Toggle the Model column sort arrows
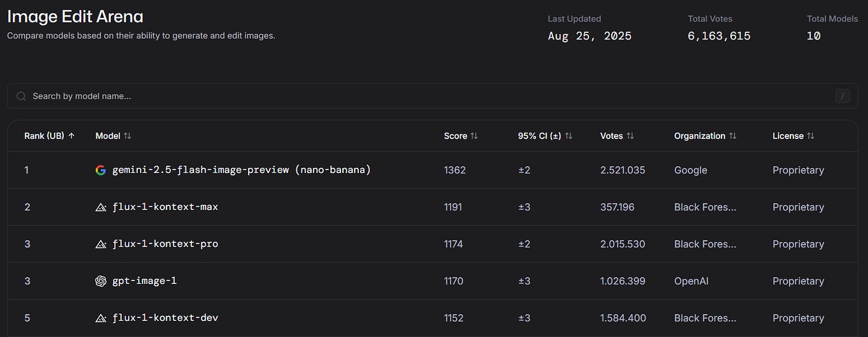The width and height of the screenshot is (868, 337). tap(127, 136)
